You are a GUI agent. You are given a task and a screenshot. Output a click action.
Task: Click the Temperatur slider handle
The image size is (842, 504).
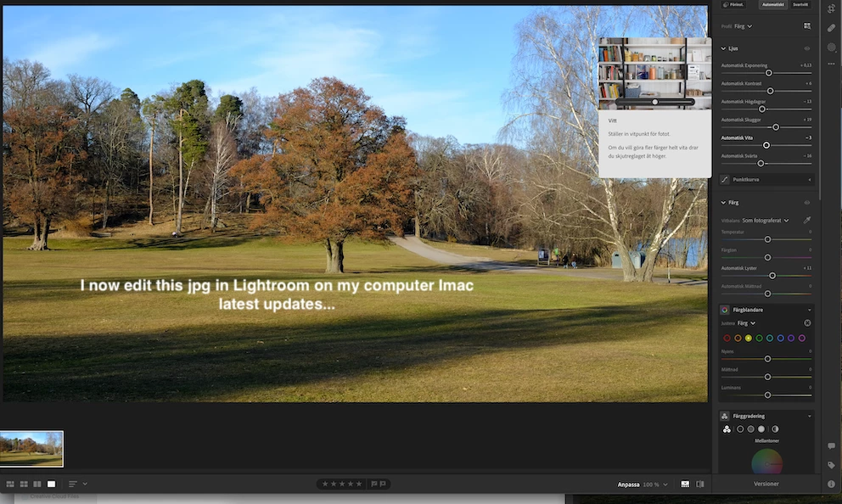click(767, 239)
